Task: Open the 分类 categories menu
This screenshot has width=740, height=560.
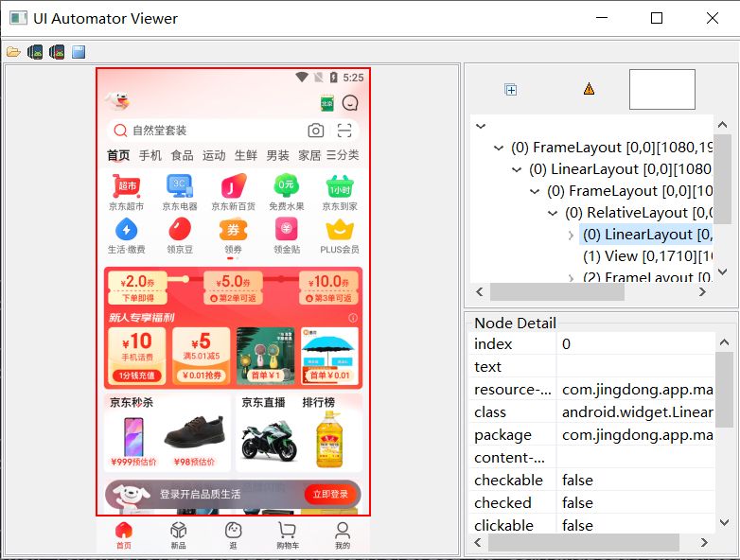Action: coord(344,155)
